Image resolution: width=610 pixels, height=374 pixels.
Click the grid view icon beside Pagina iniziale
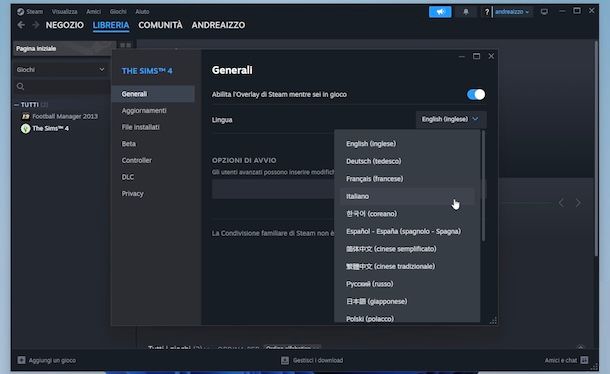click(125, 46)
